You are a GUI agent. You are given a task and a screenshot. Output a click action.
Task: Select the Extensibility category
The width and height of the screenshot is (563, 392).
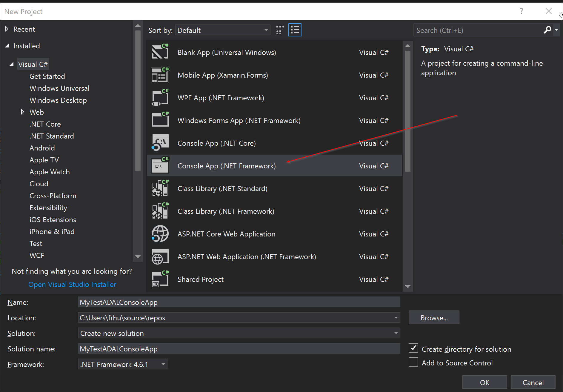pyautogui.click(x=48, y=208)
